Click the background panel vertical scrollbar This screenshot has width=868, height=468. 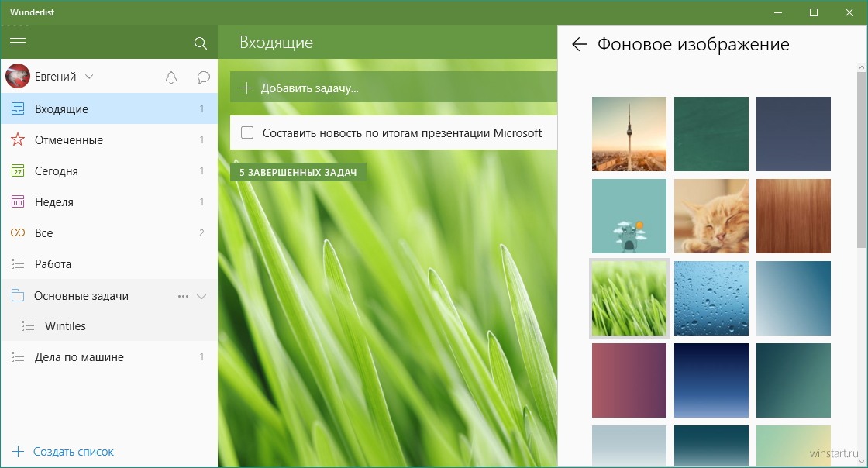pyautogui.click(x=862, y=160)
